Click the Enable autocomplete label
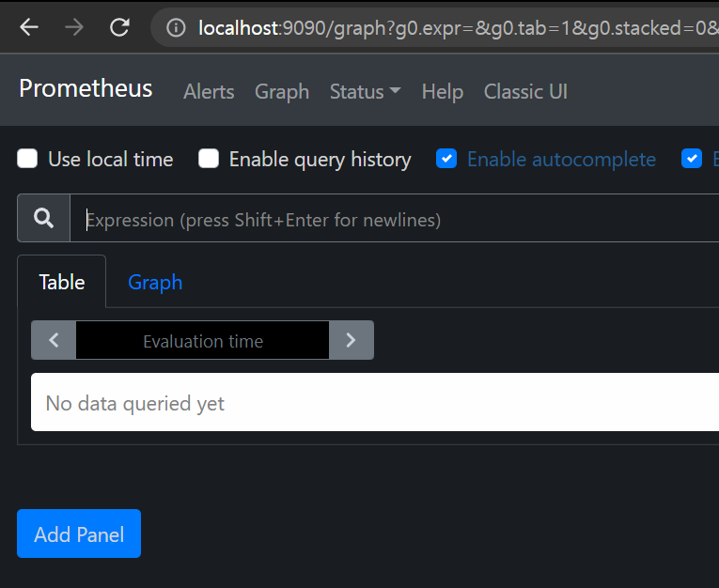This screenshot has width=719, height=588. click(561, 160)
